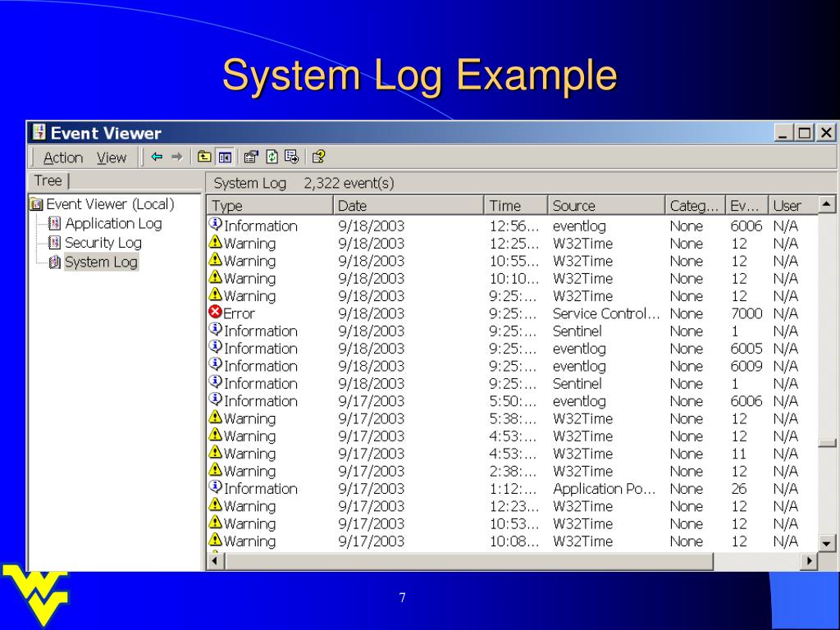This screenshot has width=840, height=630.
Task: Open the Security Log tree item
Action: [x=103, y=243]
